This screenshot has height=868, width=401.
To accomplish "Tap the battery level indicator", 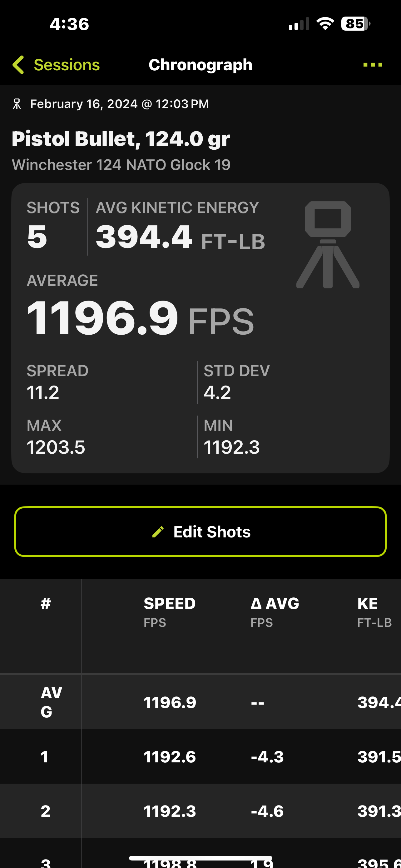I will [x=355, y=24].
